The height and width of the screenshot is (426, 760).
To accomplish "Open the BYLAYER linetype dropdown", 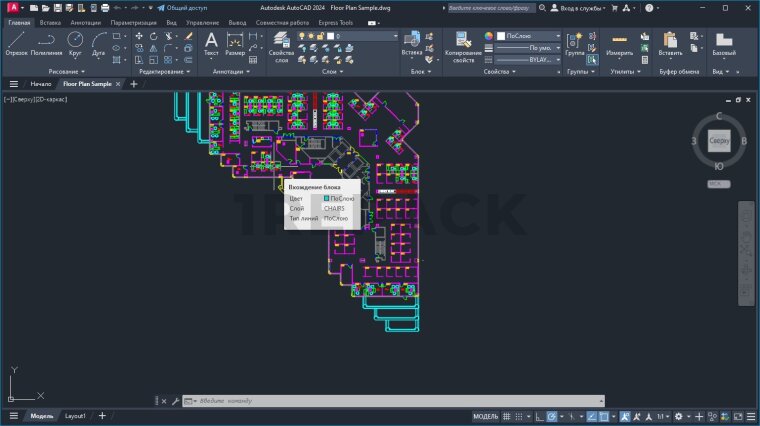I will tap(528, 59).
